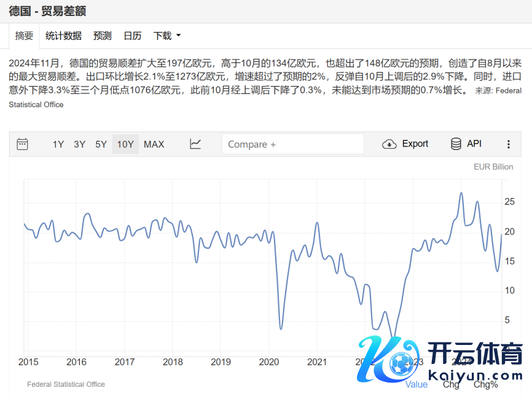The height and width of the screenshot is (396, 532).
Task: Click the API database icon
Action: [x=456, y=144]
